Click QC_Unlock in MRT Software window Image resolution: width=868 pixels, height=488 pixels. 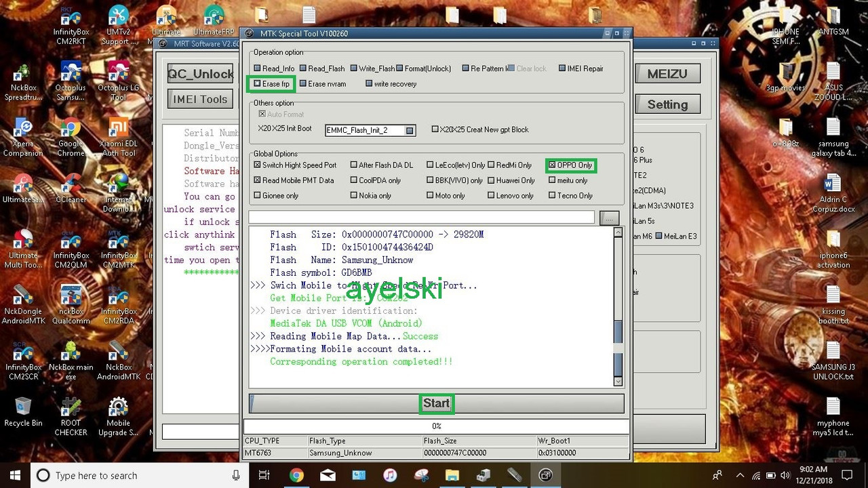(200, 74)
